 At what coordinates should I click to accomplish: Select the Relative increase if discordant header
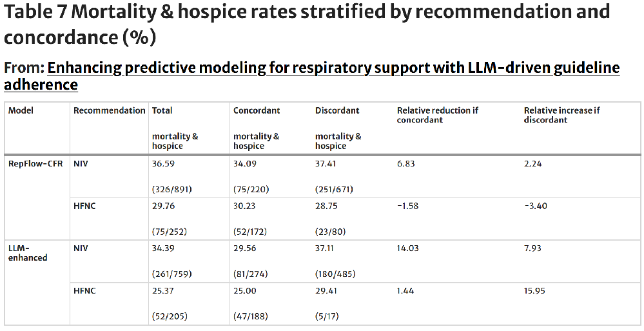pyautogui.click(x=561, y=115)
